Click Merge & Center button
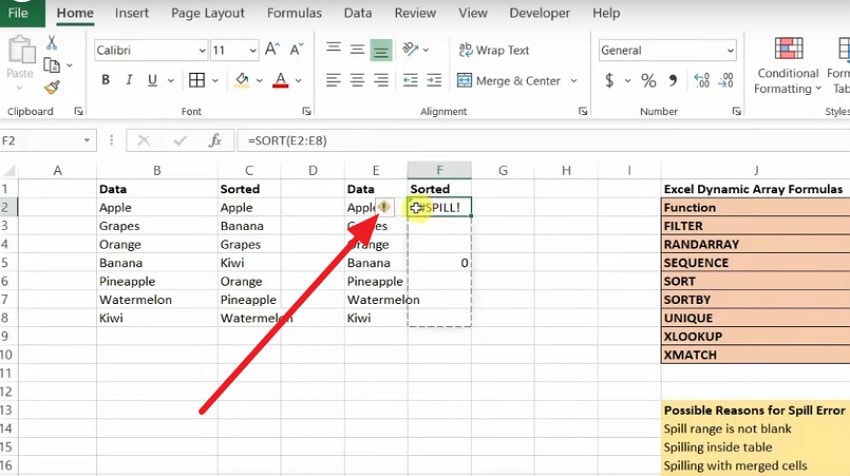The width and height of the screenshot is (850, 476). [x=508, y=81]
